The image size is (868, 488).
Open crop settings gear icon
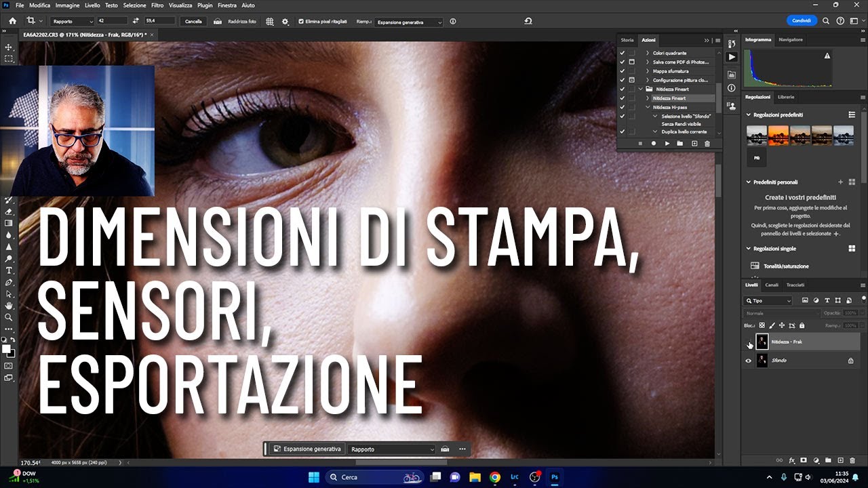point(285,22)
